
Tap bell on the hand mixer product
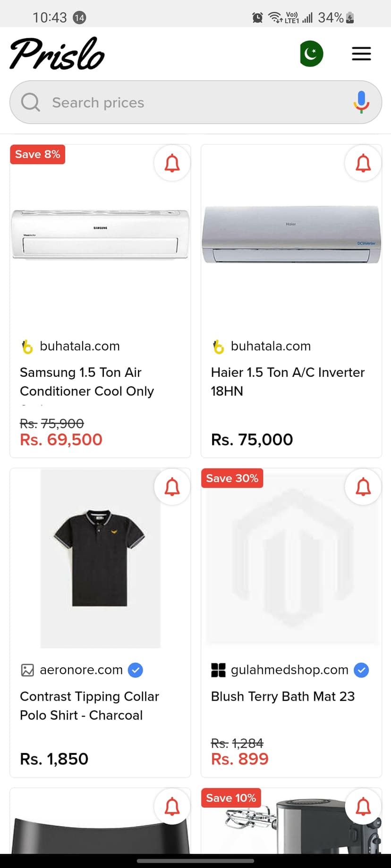click(363, 806)
